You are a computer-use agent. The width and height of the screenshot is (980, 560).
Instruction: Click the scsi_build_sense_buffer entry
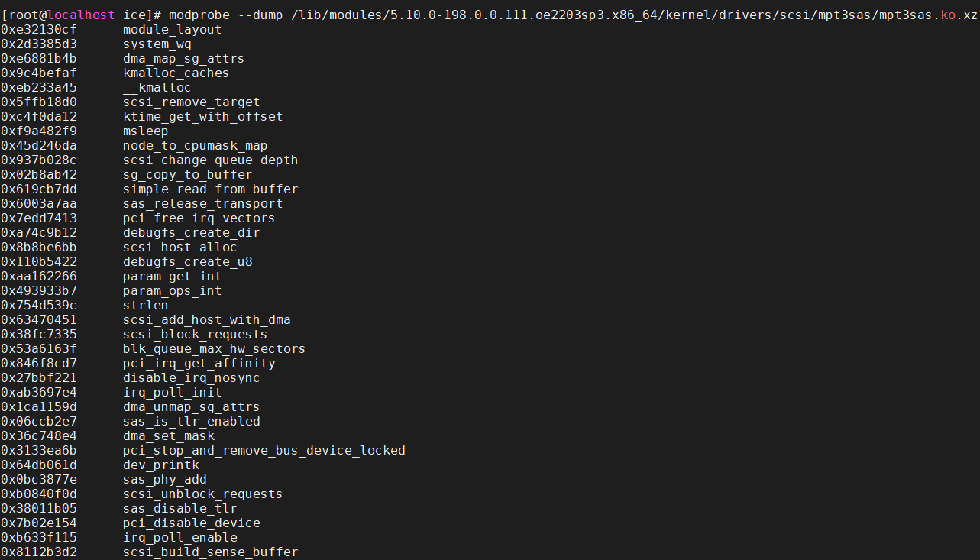[x=210, y=552]
